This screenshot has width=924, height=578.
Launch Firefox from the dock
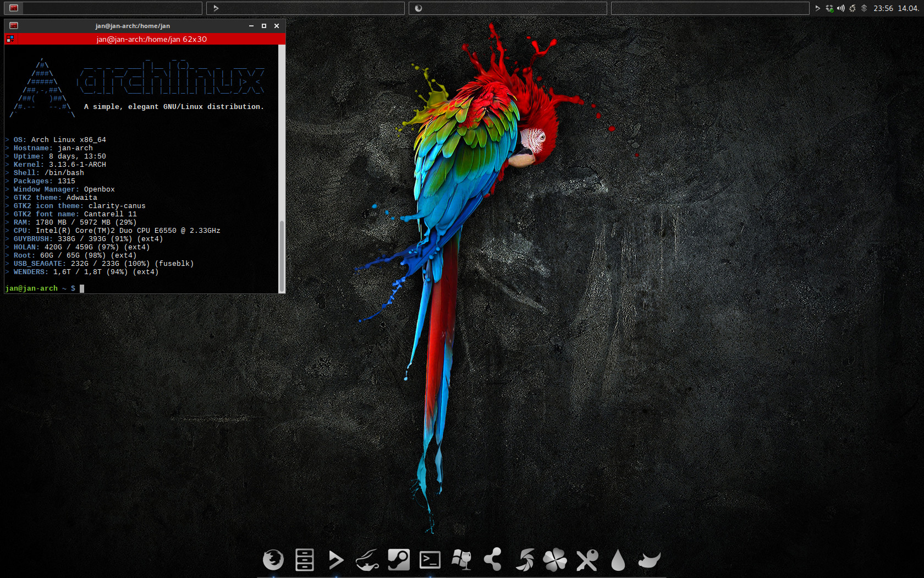pyautogui.click(x=273, y=560)
